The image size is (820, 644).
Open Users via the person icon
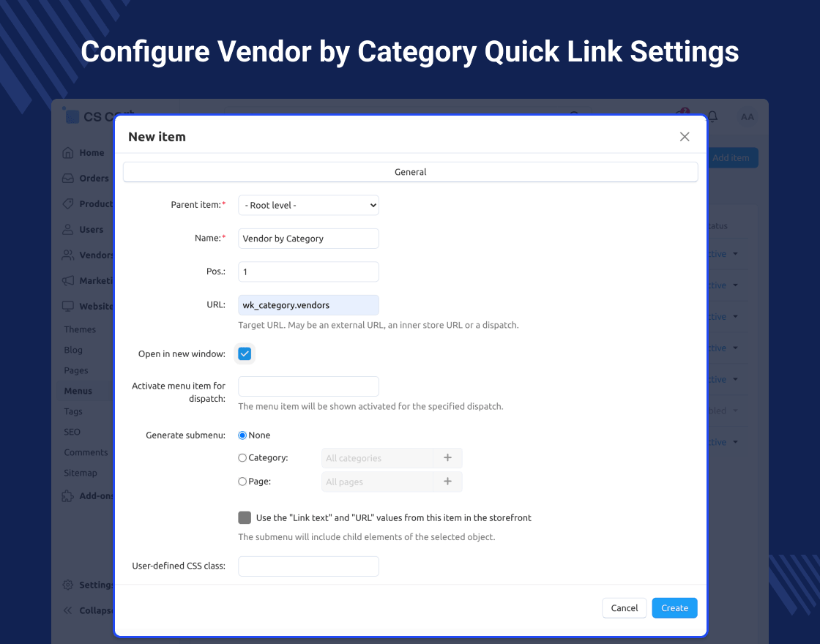point(68,230)
